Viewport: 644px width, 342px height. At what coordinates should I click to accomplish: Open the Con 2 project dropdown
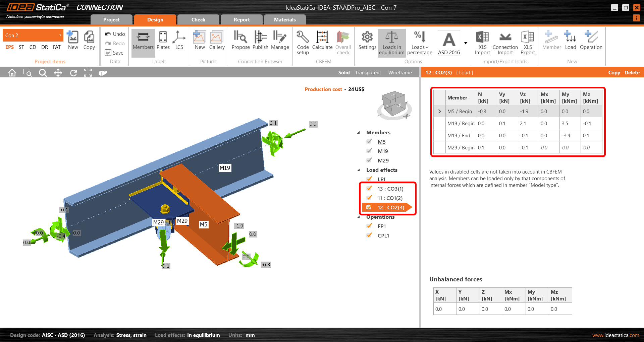coord(60,35)
